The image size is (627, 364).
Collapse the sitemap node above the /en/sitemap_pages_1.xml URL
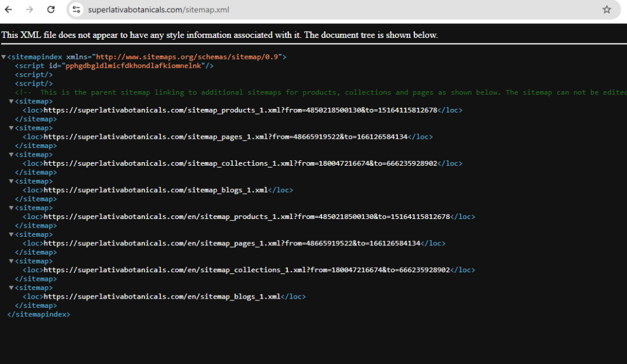coord(12,235)
